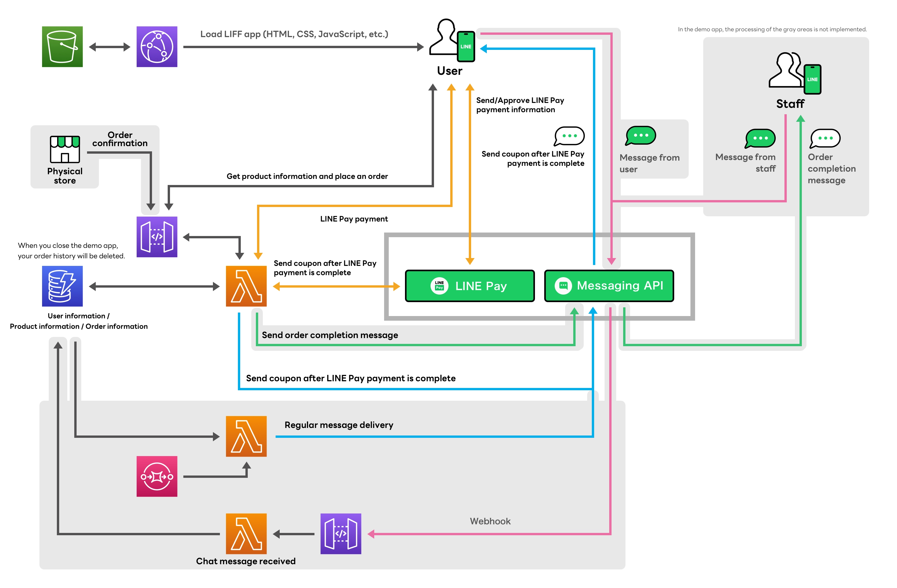The image size is (897, 588).
Task: Select the purple CloudFront icon
Action: (x=157, y=47)
